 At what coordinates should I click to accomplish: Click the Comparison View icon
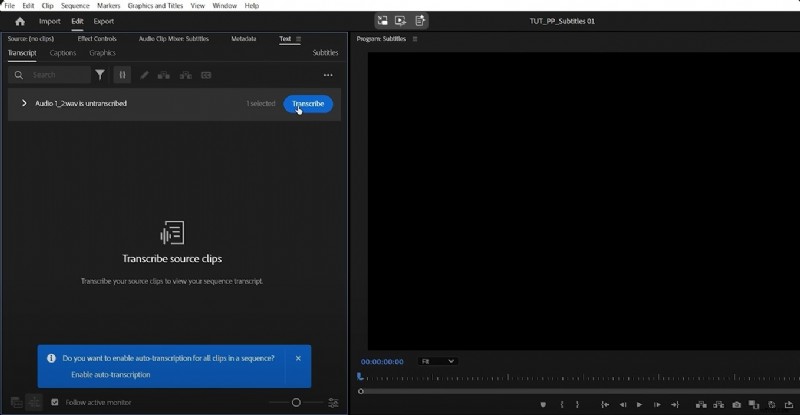tap(754, 405)
